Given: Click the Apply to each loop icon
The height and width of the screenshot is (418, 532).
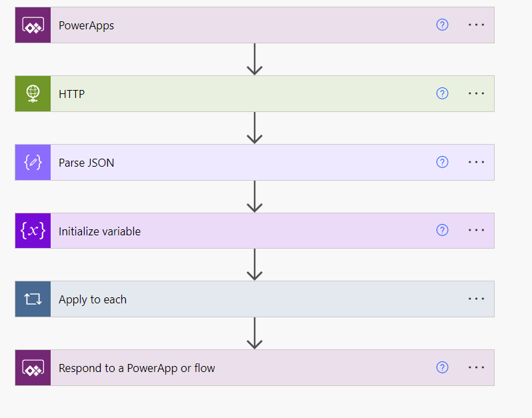Looking at the screenshot, I should [33, 299].
